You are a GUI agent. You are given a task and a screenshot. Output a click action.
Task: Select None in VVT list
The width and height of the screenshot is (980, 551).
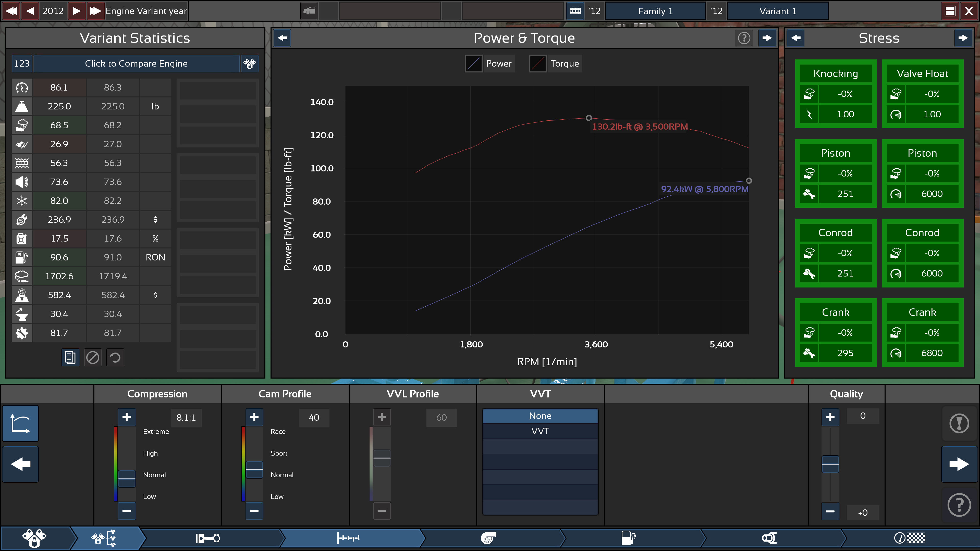pyautogui.click(x=540, y=416)
